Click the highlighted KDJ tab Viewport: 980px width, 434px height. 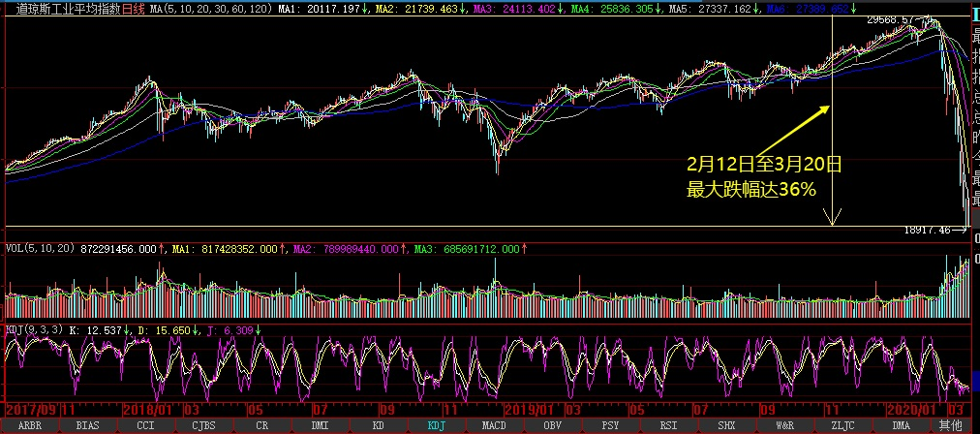(x=436, y=425)
